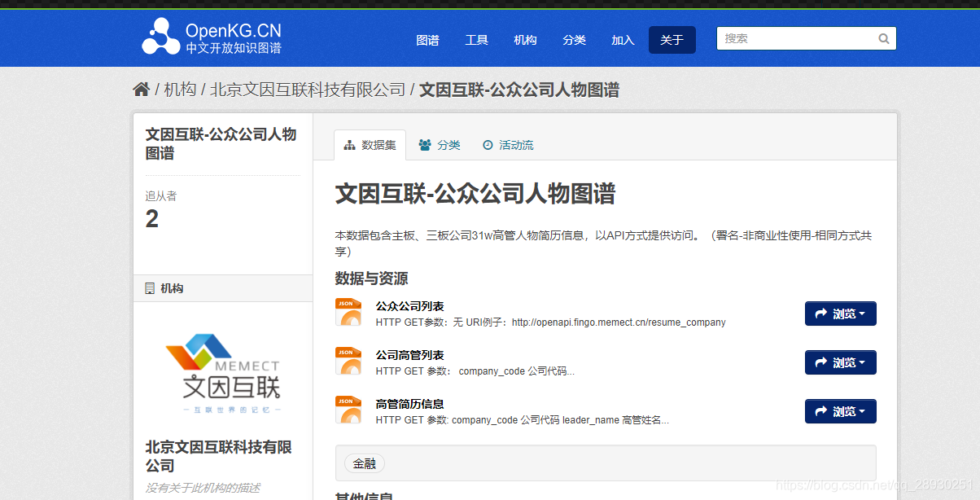Click the sidebar title 文因互联-公众公司人物图谱
This screenshot has width=980, height=500.
point(221,143)
